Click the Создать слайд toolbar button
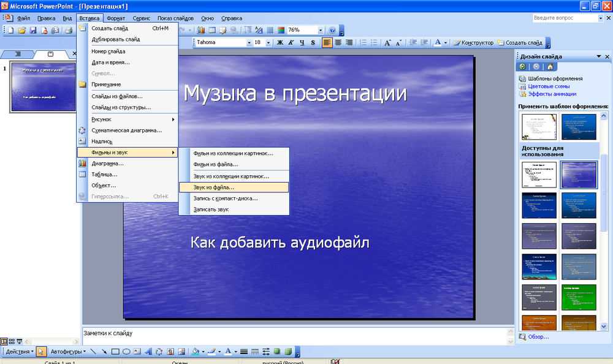Image resolution: width=613 pixels, height=364 pixels. coord(520,43)
